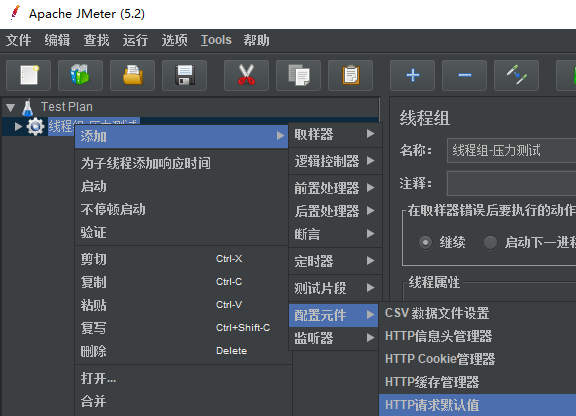Open the Templates toolbar icon
The image size is (576, 416).
[x=80, y=75]
